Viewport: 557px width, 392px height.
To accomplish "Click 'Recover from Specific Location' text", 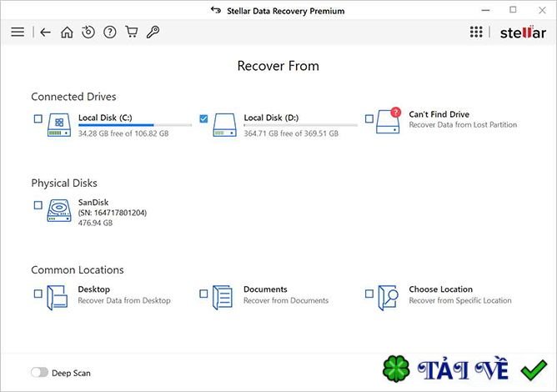I will [x=460, y=300].
